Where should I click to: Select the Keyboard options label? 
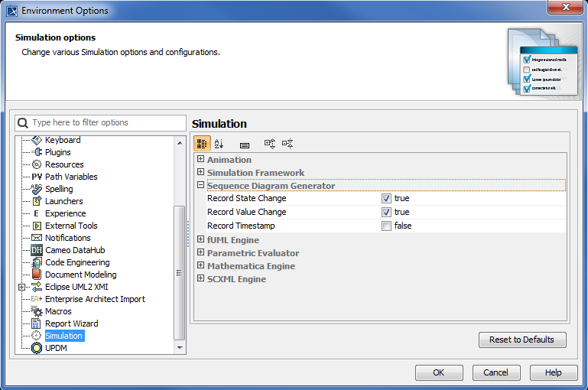63,140
